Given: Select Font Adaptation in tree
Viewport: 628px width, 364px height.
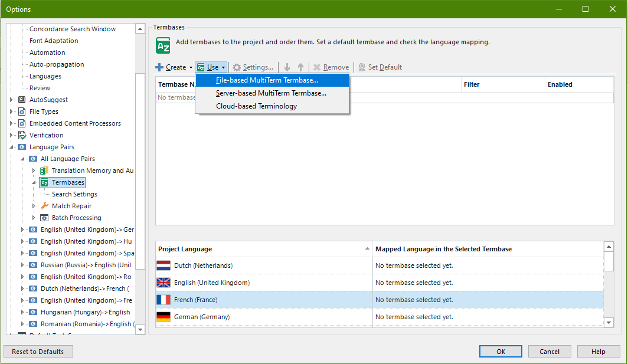Looking at the screenshot, I should pos(54,41).
